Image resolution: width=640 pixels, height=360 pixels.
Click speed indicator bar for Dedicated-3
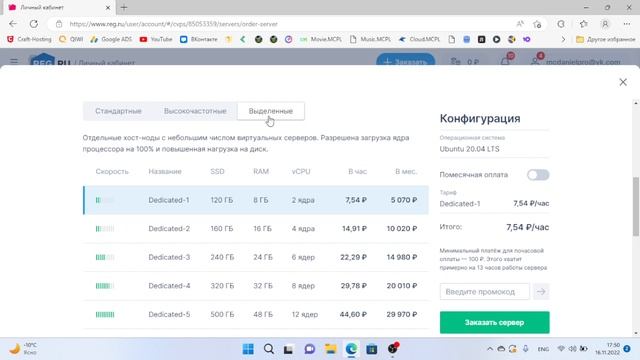pos(105,257)
